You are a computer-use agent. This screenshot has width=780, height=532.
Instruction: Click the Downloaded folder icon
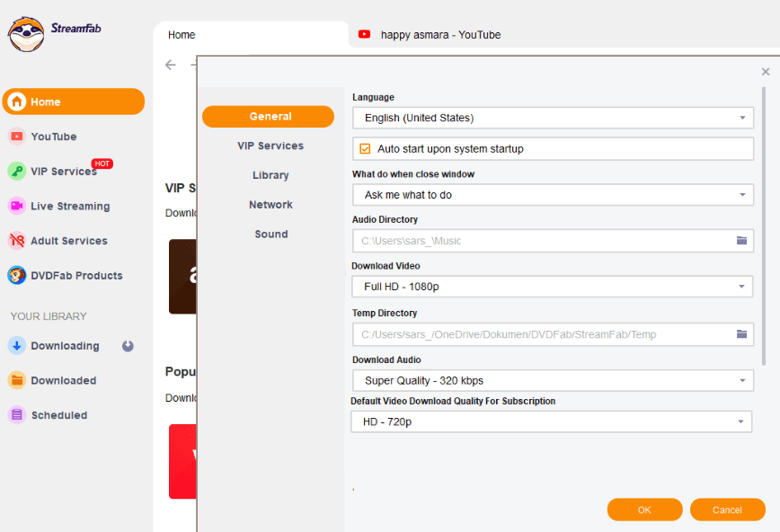(17, 380)
